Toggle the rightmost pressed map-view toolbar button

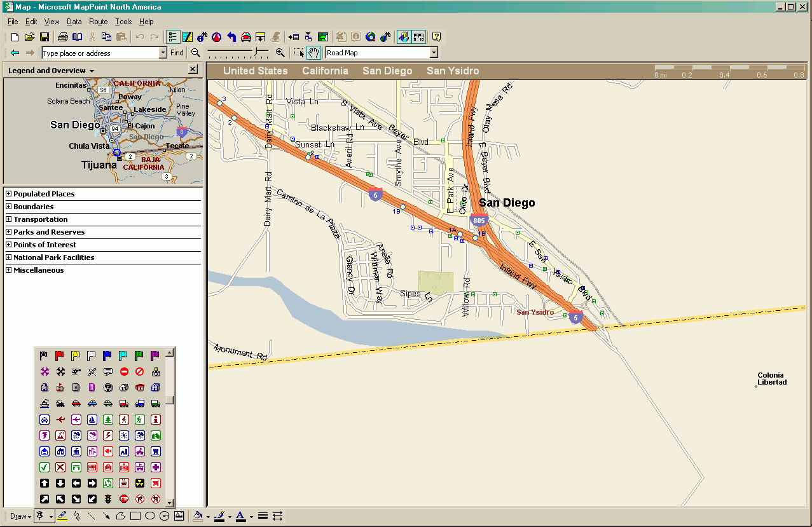point(418,37)
